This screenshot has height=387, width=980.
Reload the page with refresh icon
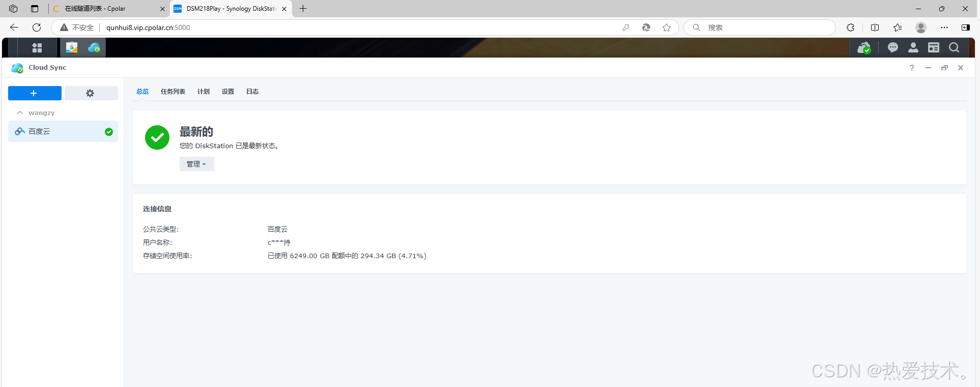(x=37, y=27)
